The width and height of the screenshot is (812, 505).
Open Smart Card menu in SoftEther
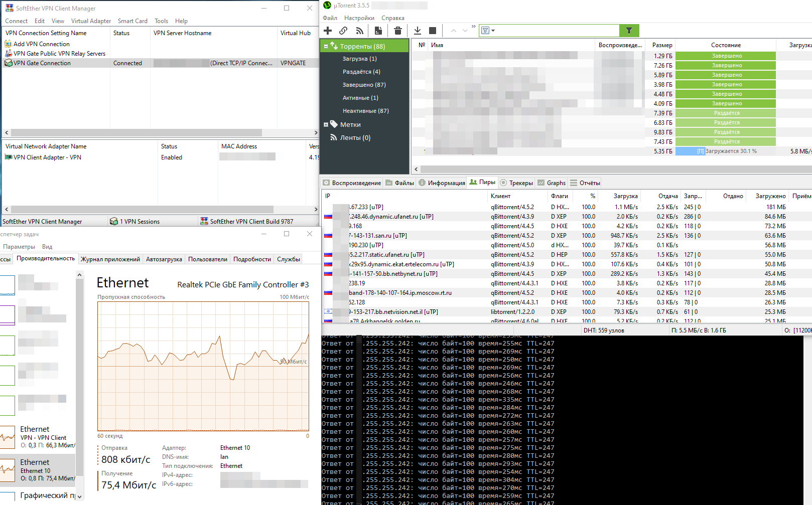point(132,21)
